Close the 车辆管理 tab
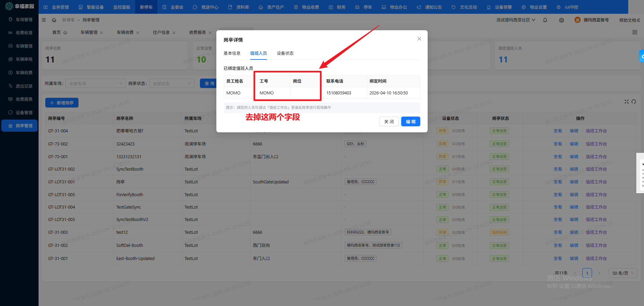Viewport: 644px width, 306px height. tap(102, 33)
